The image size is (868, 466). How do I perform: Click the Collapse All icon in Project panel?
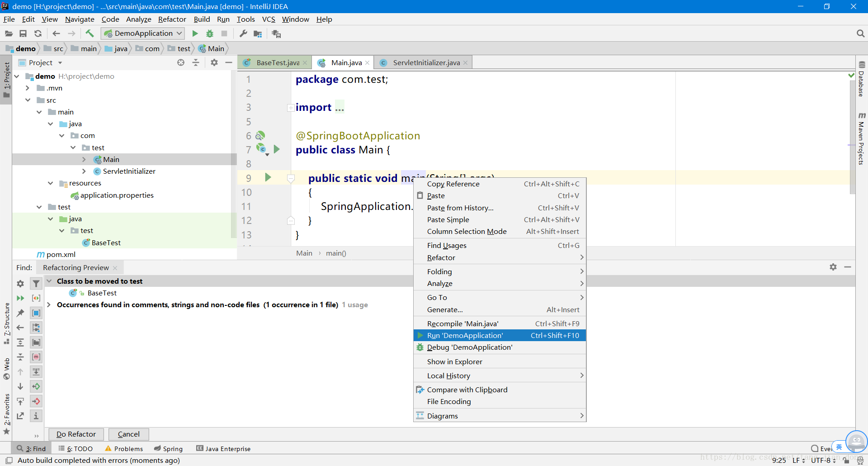pos(196,62)
